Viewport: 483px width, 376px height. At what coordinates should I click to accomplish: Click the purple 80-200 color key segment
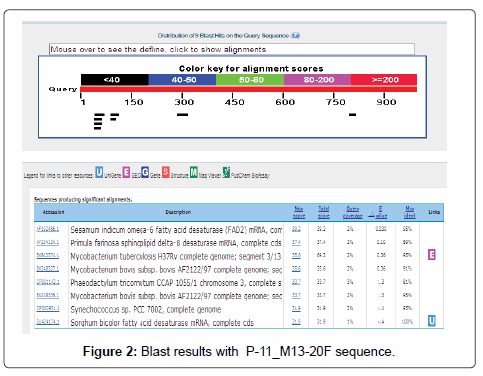tap(317, 80)
